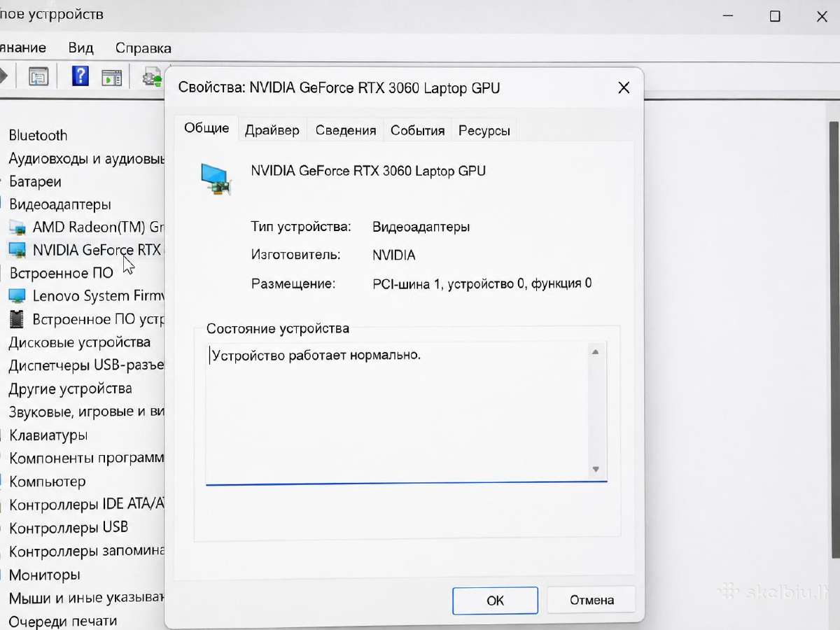This screenshot has height=630, width=840.
Task: Click the scroll-down arrow in device status box
Action: pyautogui.click(x=596, y=469)
